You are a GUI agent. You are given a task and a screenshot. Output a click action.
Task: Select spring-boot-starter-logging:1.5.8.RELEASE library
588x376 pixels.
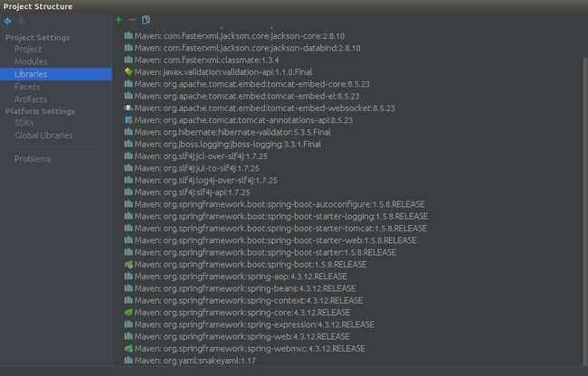pyautogui.click(x=281, y=216)
